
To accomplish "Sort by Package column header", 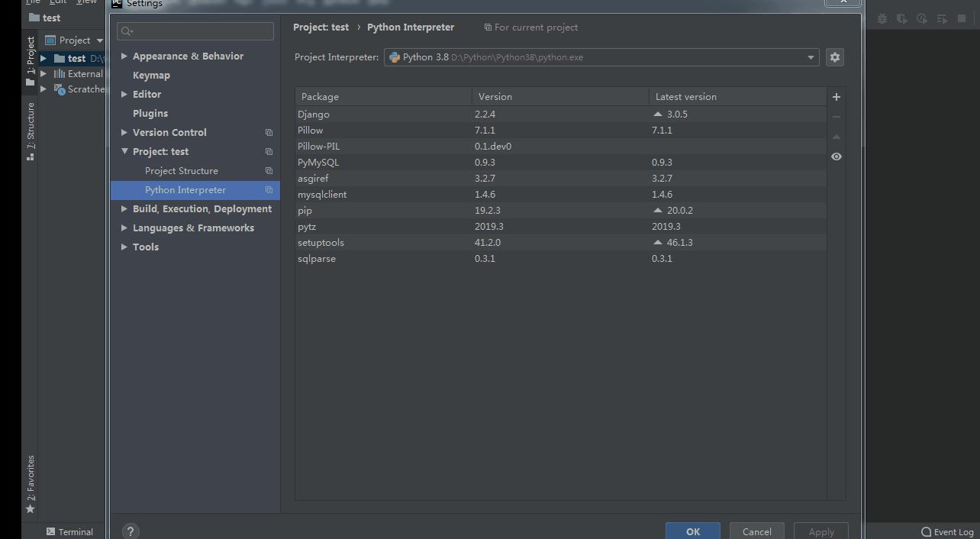I will point(384,97).
